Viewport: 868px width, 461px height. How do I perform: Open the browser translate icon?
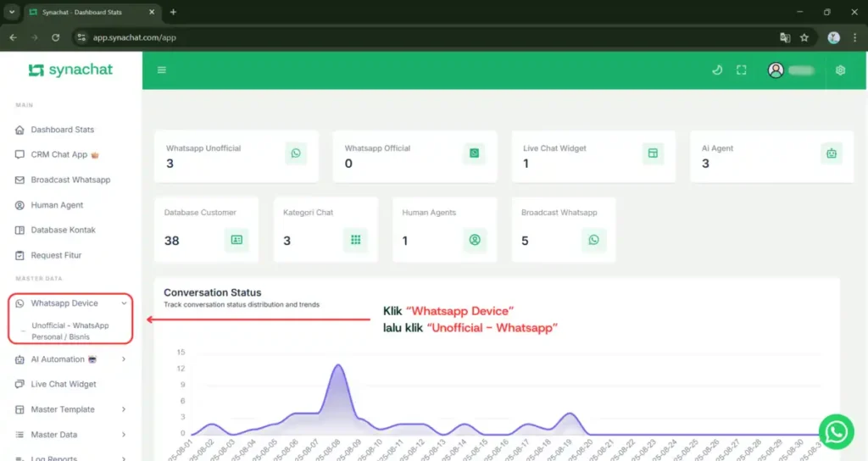[x=785, y=37]
